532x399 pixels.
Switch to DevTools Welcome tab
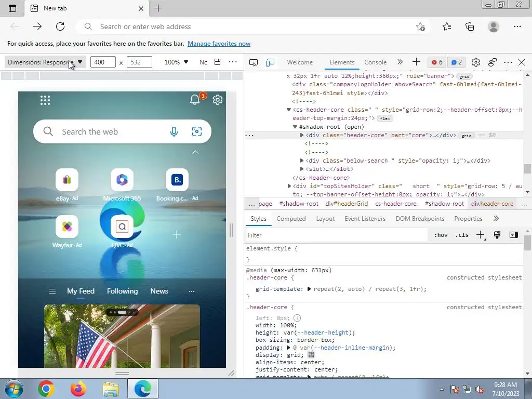pyautogui.click(x=300, y=62)
